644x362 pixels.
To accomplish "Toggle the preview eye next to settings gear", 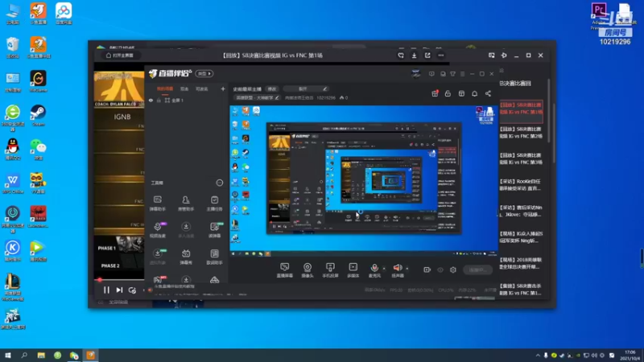I will click(x=440, y=269).
